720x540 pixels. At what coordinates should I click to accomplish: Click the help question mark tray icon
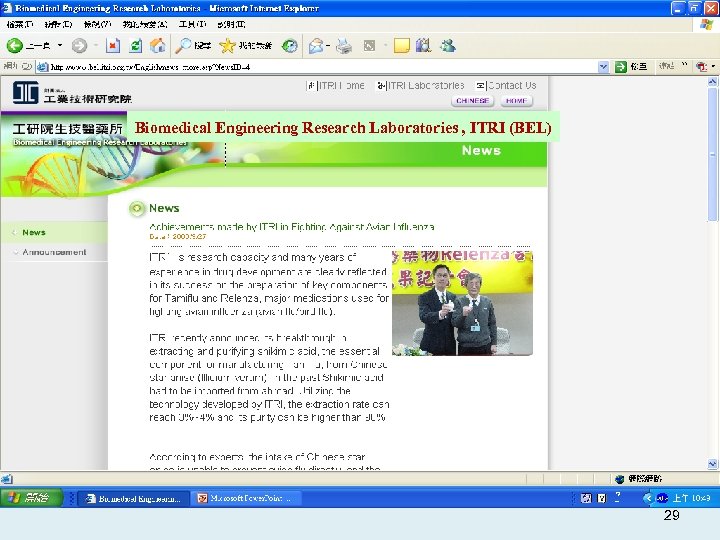point(618,497)
